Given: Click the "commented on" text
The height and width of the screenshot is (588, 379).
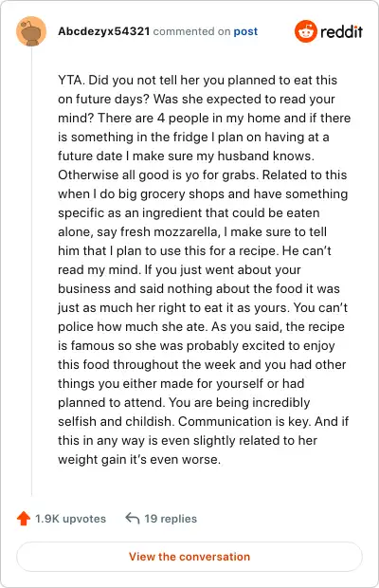Looking at the screenshot, I should [x=191, y=31].
